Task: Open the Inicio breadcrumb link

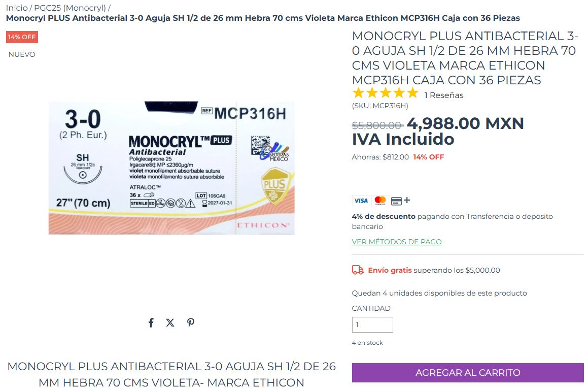Action: (x=17, y=8)
